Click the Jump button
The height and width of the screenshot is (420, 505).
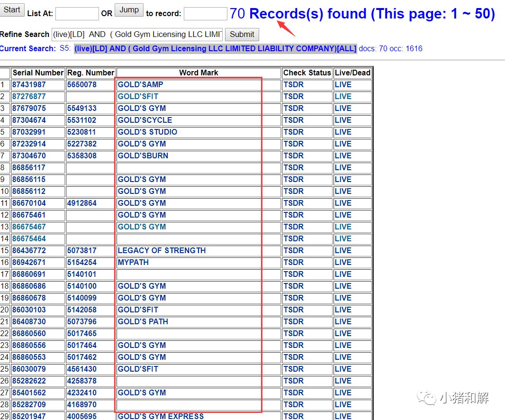[x=129, y=10]
